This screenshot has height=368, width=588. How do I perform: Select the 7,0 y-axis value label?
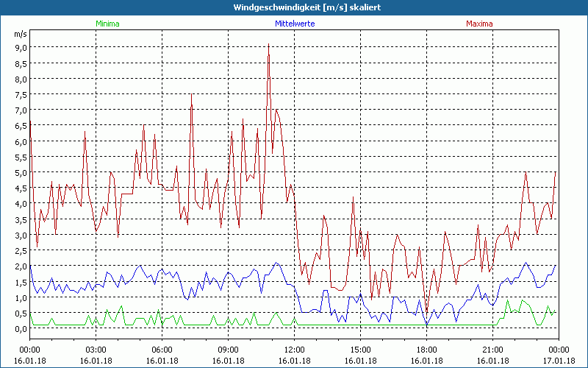(x=19, y=110)
